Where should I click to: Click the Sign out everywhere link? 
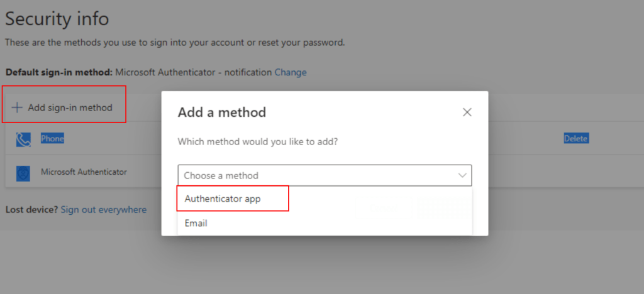pyautogui.click(x=103, y=210)
